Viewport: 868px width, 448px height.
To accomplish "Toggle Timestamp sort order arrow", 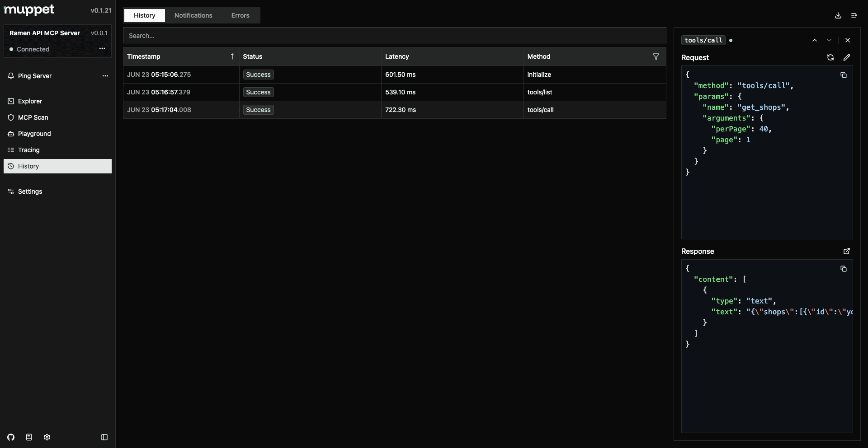I will (x=232, y=56).
